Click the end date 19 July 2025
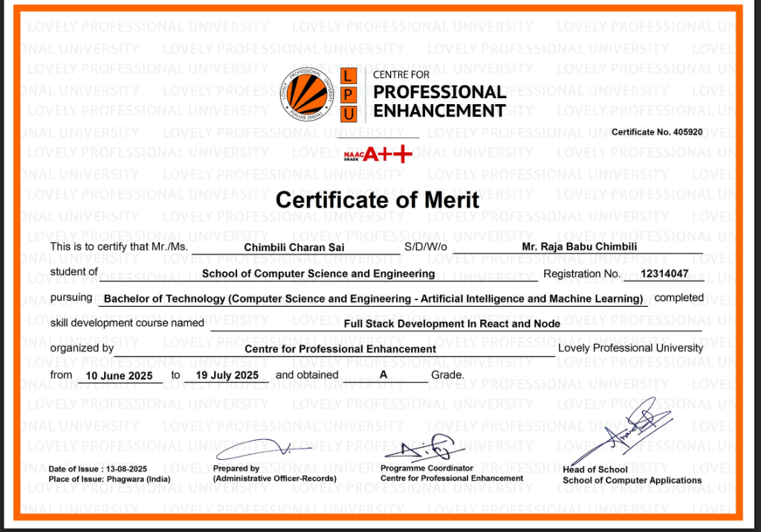This screenshot has width=761, height=532. 227,375
